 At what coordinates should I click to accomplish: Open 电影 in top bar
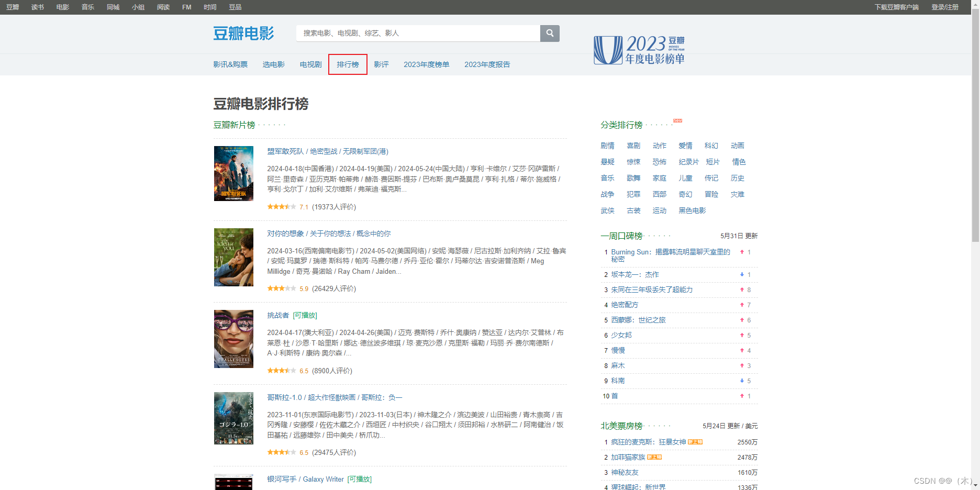click(x=63, y=7)
